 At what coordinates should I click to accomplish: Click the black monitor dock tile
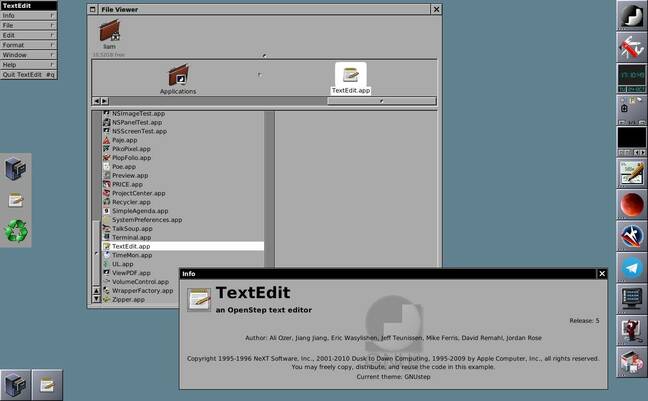point(632,141)
